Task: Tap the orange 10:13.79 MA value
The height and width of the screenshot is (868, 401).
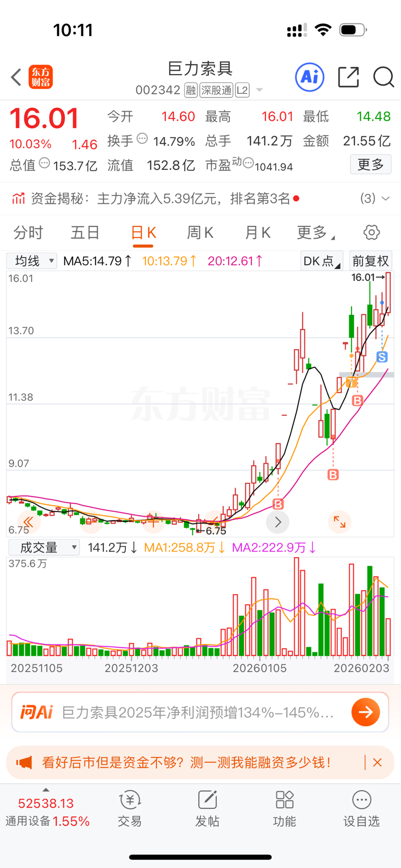Action: pyautogui.click(x=169, y=261)
